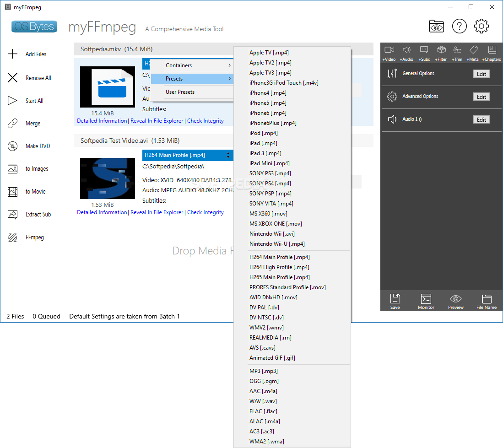Open H264 Main Profile preset dropdown
This screenshot has width=503, height=448.
click(188, 155)
